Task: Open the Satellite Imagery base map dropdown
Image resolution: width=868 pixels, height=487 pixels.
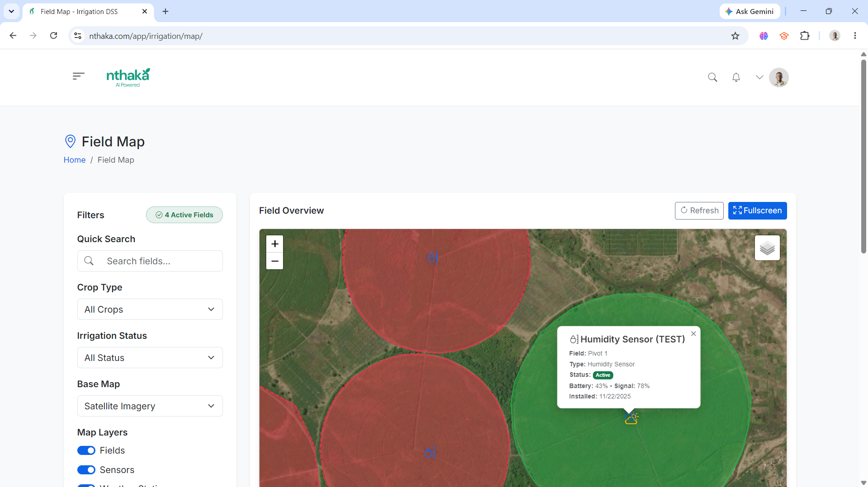Action: point(150,406)
